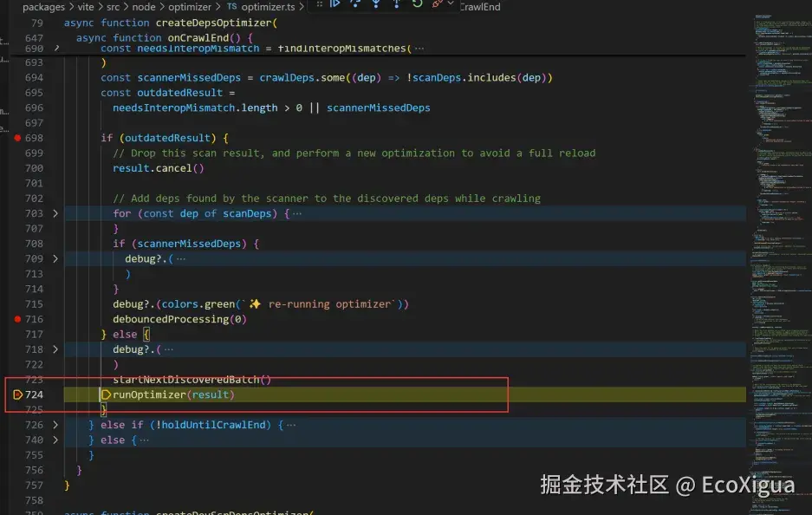The width and height of the screenshot is (812, 515).
Task: Click the debug Continue button
Action: click(x=335, y=3)
